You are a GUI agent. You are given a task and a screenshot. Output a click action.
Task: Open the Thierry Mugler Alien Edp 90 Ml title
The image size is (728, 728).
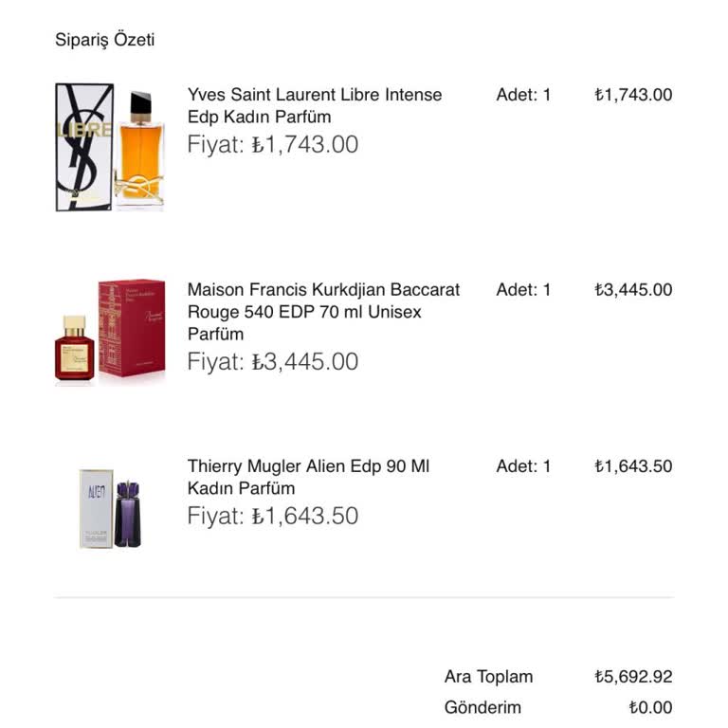tap(308, 477)
